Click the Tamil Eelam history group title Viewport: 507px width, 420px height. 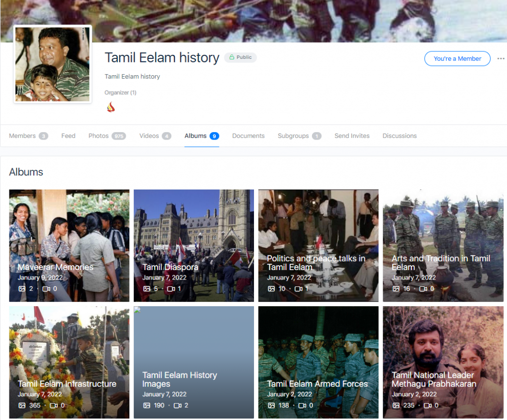pos(162,57)
